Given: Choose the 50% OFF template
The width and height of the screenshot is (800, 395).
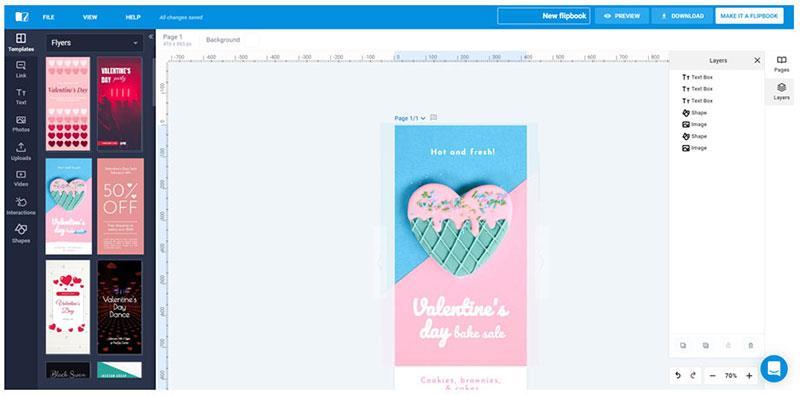Looking at the screenshot, I should 120,206.
